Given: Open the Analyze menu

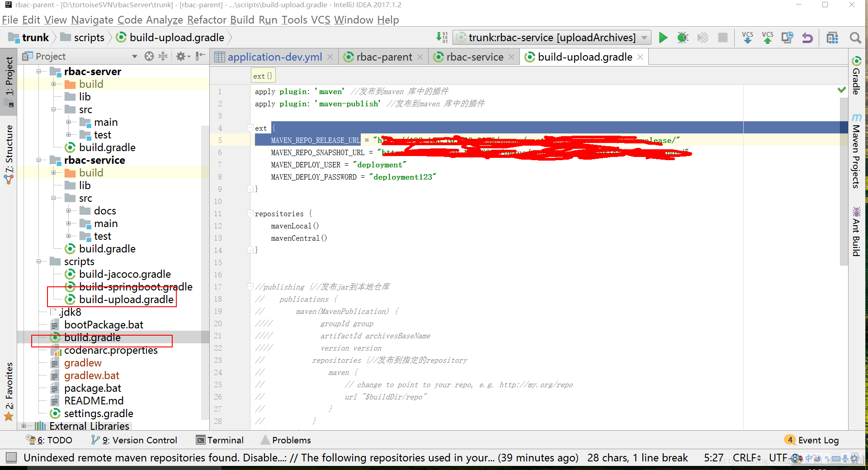Looking at the screenshot, I should point(164,20).
